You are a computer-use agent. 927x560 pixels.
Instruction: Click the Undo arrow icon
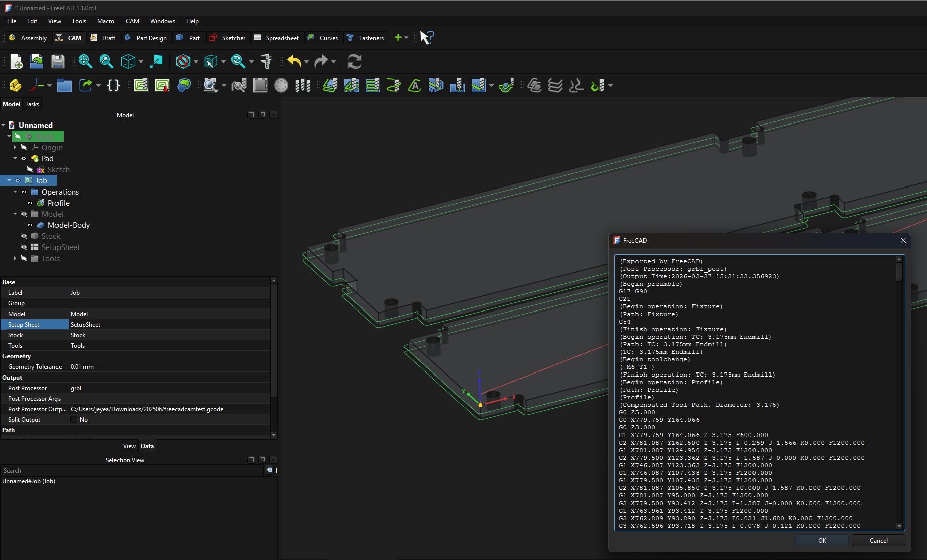294,61
